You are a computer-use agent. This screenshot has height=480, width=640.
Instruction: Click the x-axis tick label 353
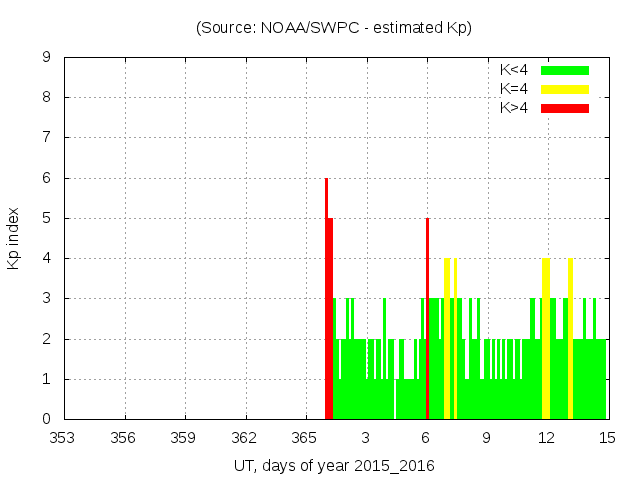(64, 437)
